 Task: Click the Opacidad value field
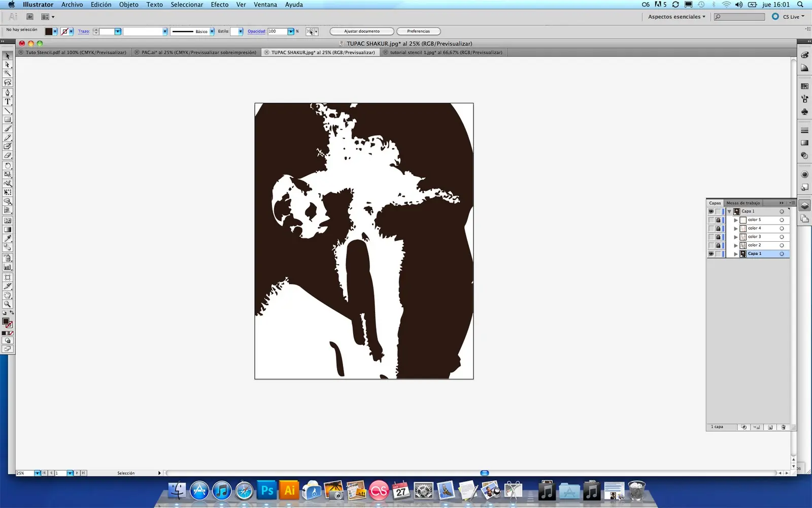(x=278, y=31)
